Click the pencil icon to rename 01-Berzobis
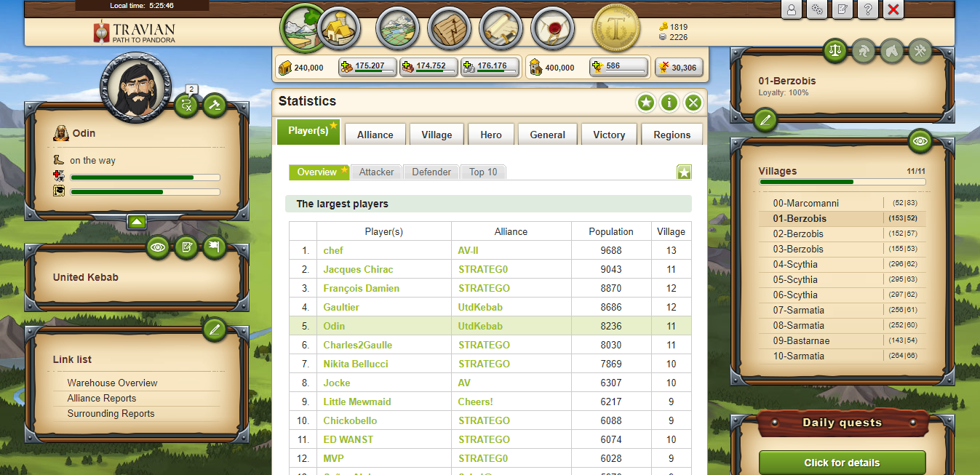The height and width of the screenshot is (475, 980). (765, 120)
